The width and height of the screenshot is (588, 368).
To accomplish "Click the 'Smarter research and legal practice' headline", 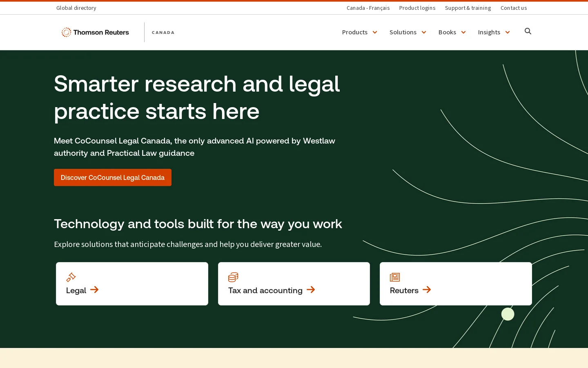I will point(197,97).
